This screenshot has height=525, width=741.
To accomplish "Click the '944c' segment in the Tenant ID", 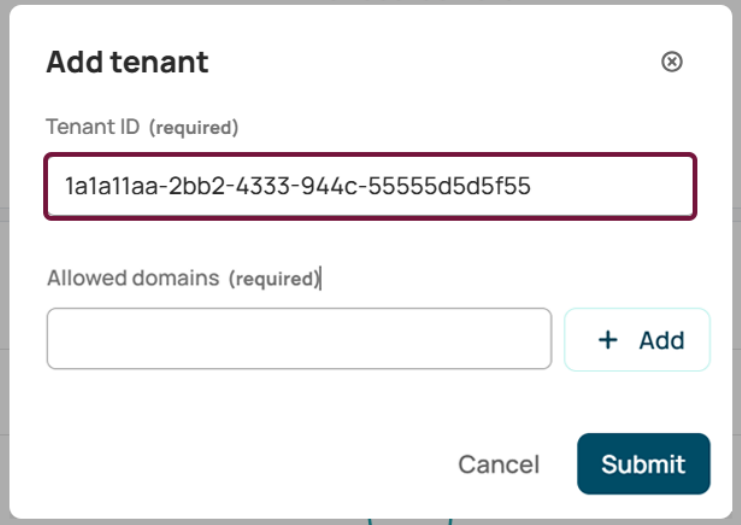I will click(x=329, y=186).
